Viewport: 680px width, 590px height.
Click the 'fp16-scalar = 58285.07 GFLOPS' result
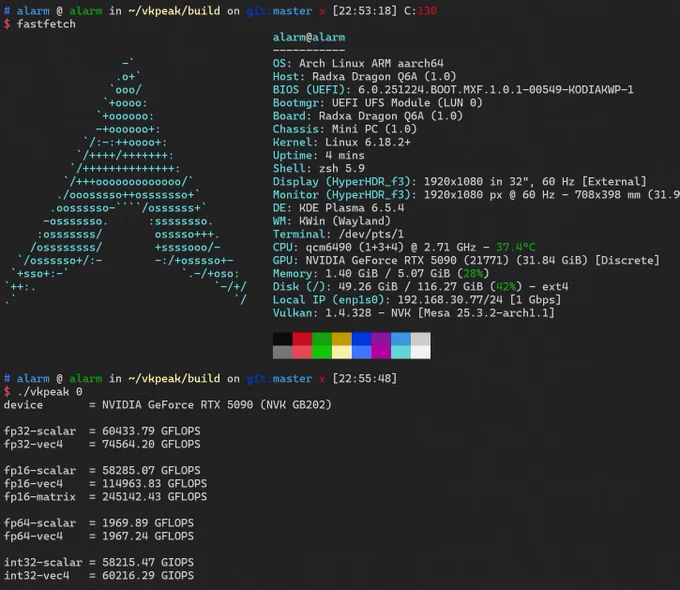click(x=102, y=471)
